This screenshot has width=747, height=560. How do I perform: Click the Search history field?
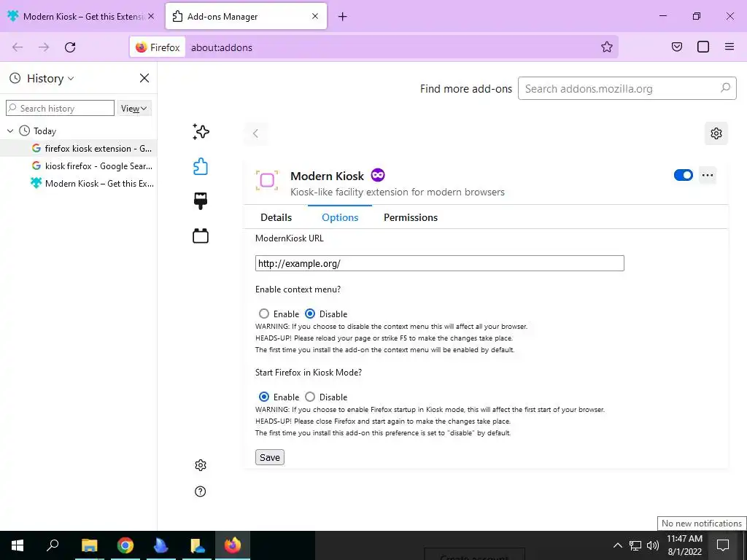[x=60, y=108]
